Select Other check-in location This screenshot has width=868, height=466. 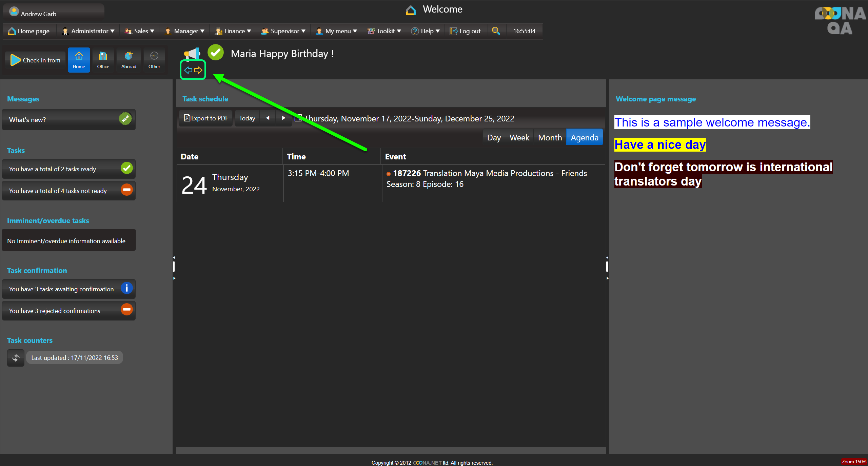(x=154, y=60)
